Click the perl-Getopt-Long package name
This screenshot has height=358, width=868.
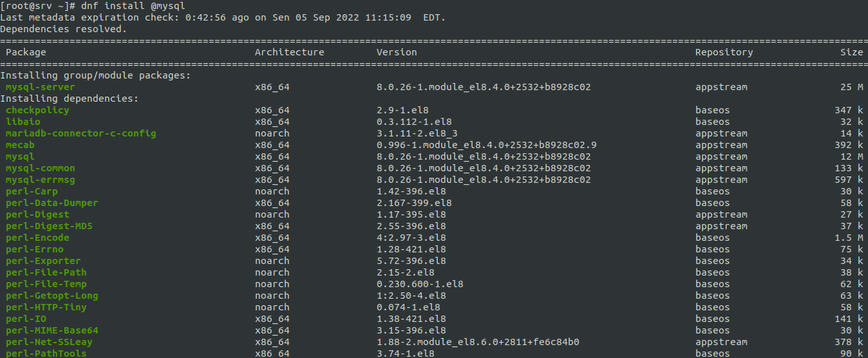[x=52, y=296]
